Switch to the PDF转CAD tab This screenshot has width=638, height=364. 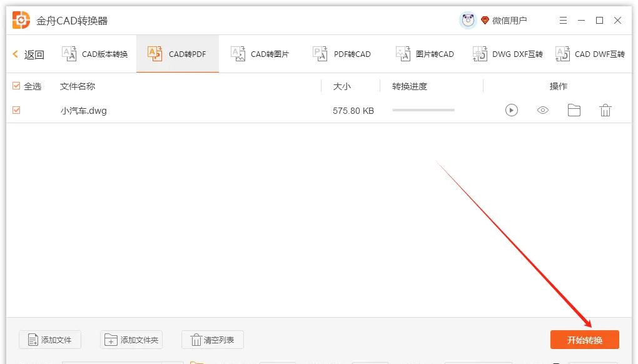click(342, 54)
